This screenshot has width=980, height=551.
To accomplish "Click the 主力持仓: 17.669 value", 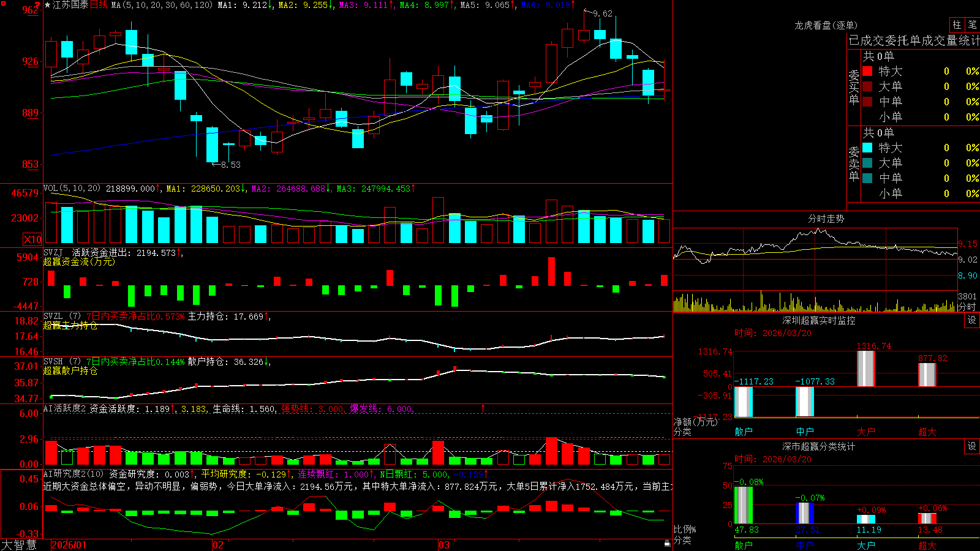I will point(225,317).
